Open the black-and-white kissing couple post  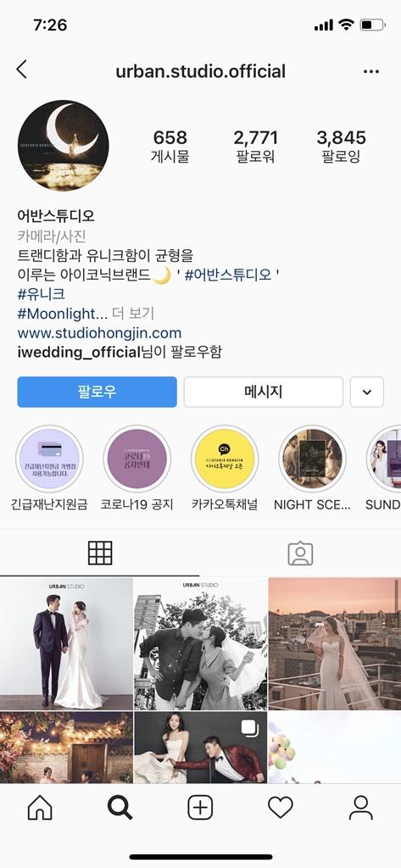[200, 644]
